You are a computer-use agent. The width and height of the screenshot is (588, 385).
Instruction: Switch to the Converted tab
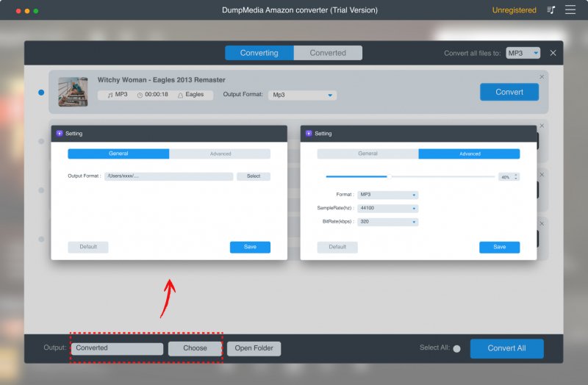point(328,53)
